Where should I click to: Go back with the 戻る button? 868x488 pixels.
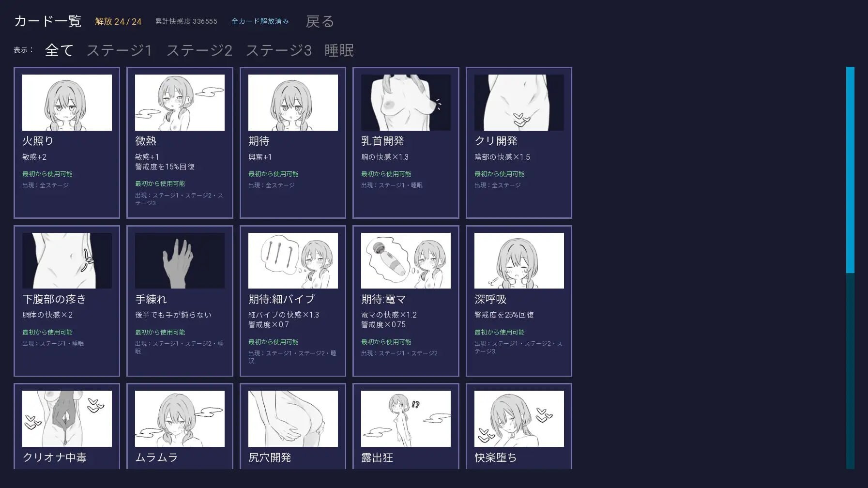[x=320, y=21]
